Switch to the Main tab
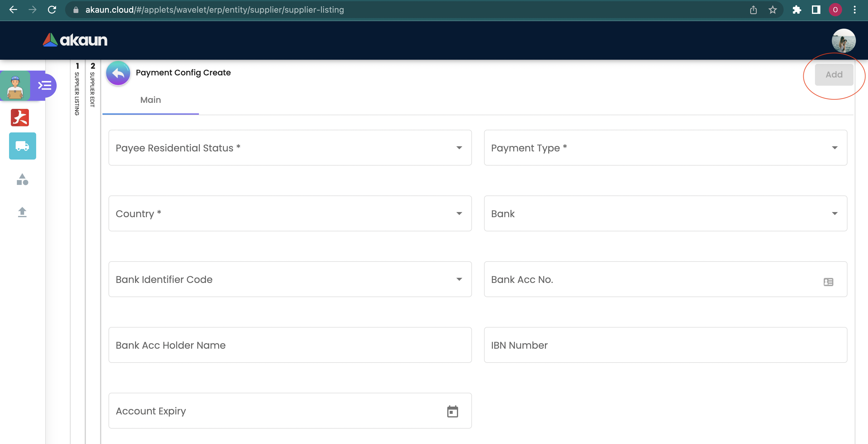 tap(150, 100)
